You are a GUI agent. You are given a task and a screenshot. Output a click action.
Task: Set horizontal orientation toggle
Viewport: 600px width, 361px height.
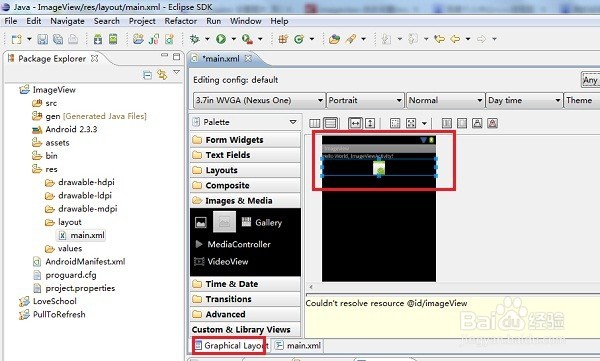click(x=315, y=123)
